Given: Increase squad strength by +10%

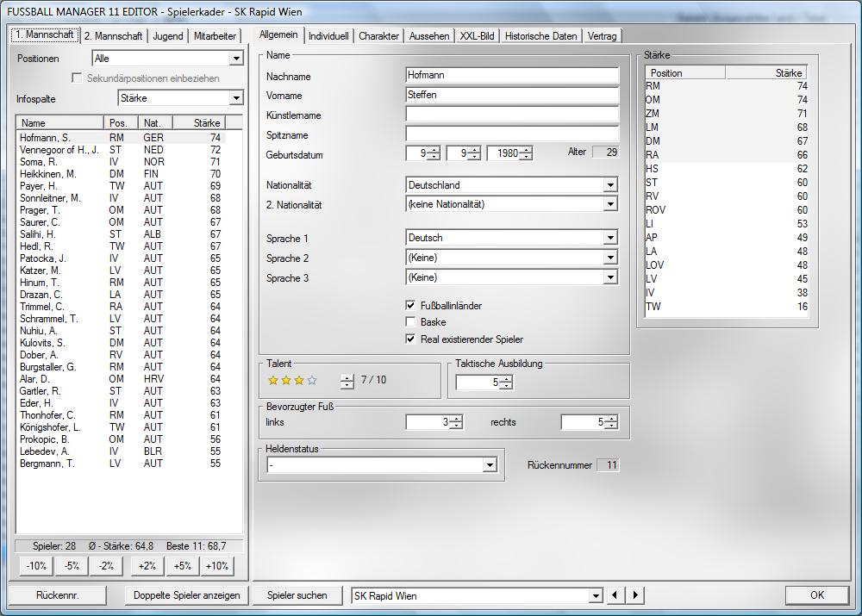Looking at the screenshot, I should (217, 565).
